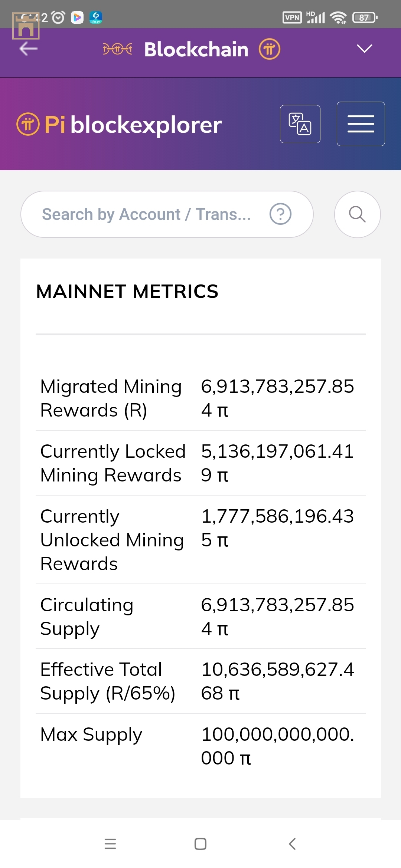Tap the Android recent apps button

(x=110, y=844)
